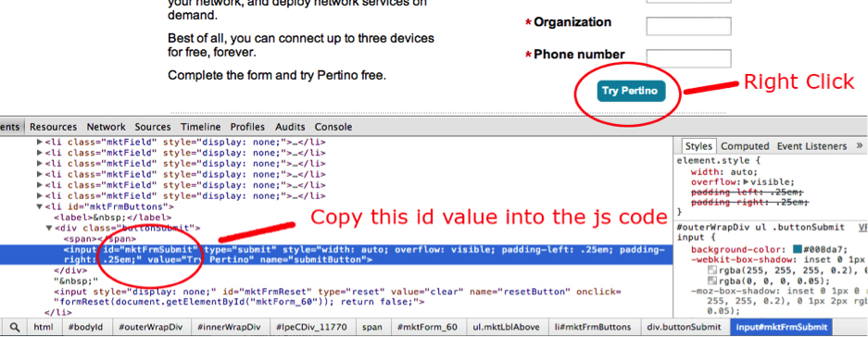Open the Timeline panel tab

[200, 127]
